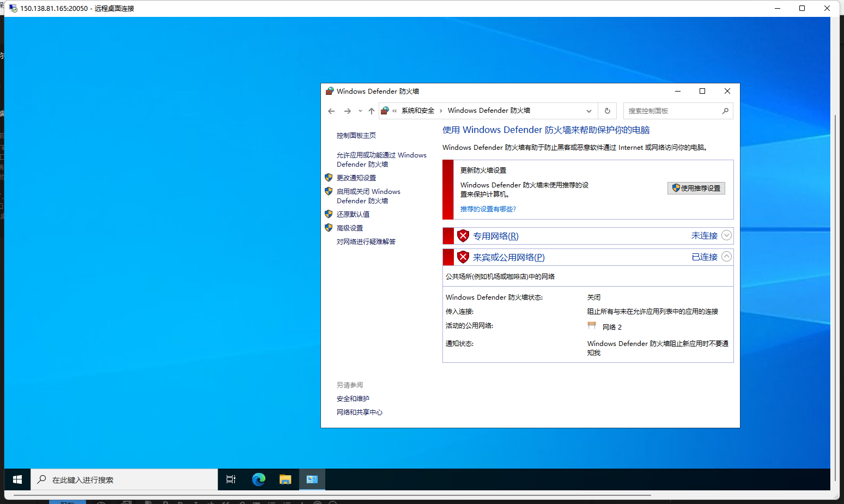Click the 已连接 status text
The width and height of the screenshot is (844, 504).
(x=705, y=257)
